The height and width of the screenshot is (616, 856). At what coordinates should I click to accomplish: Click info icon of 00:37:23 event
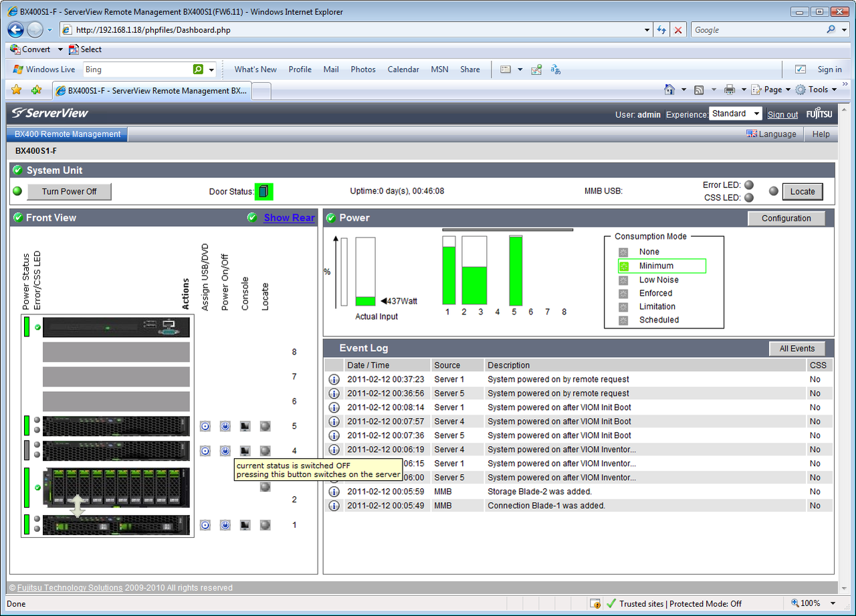(334, 379)
